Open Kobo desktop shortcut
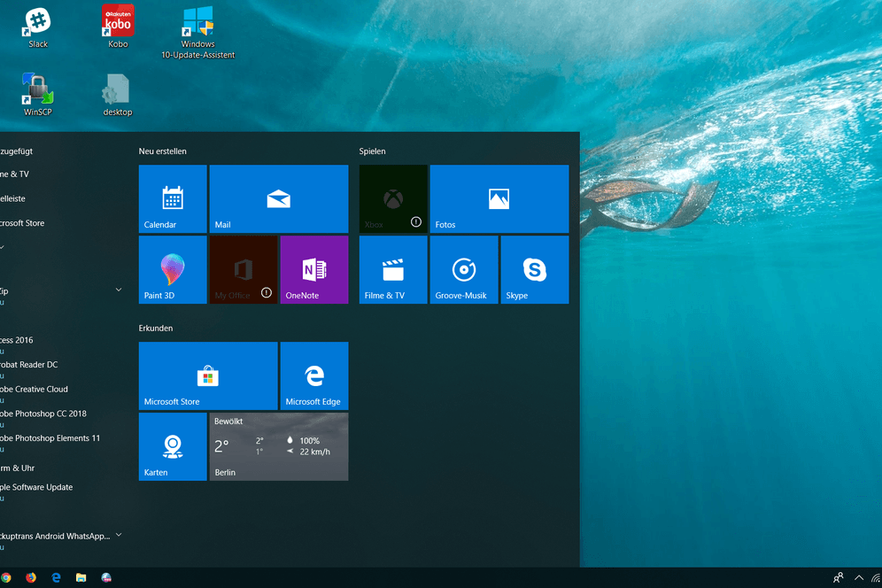This screenshot has height=588, width=882. point(118,27)
